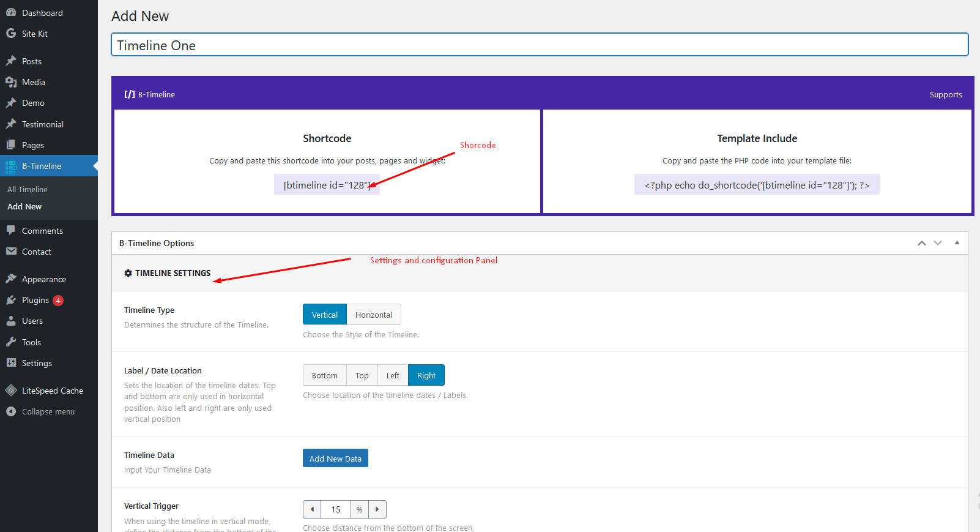Click the Testimonial pin icon
The image size is (980, 532).
11,124
